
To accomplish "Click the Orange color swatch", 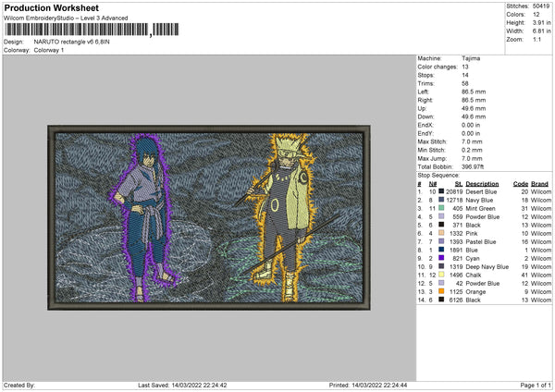I will coord(441,291).
